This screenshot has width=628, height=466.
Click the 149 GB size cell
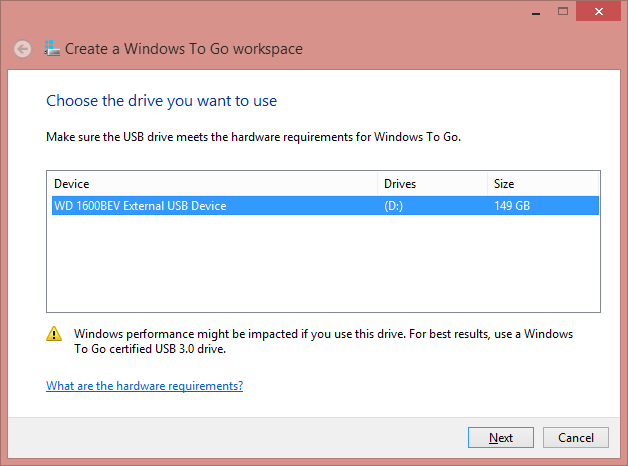tap(512, 206)
